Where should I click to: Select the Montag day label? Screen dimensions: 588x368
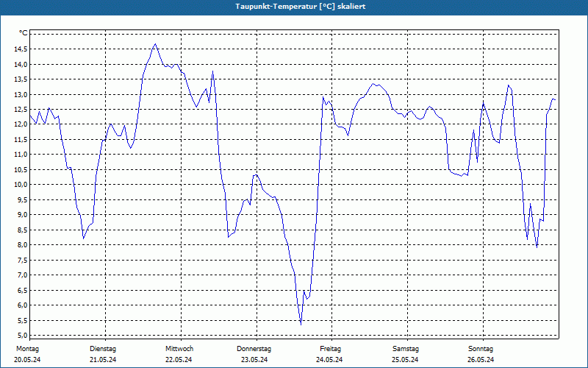point(27,349)
